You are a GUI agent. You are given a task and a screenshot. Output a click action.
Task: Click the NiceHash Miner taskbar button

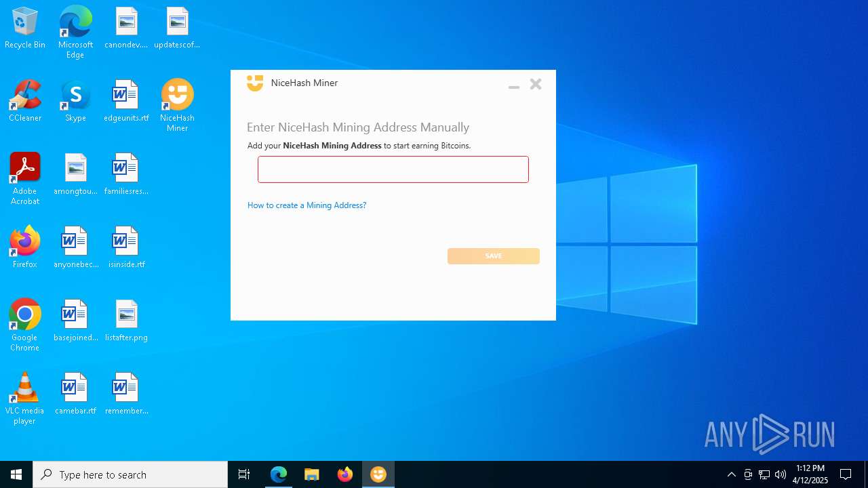pos(378,474)
